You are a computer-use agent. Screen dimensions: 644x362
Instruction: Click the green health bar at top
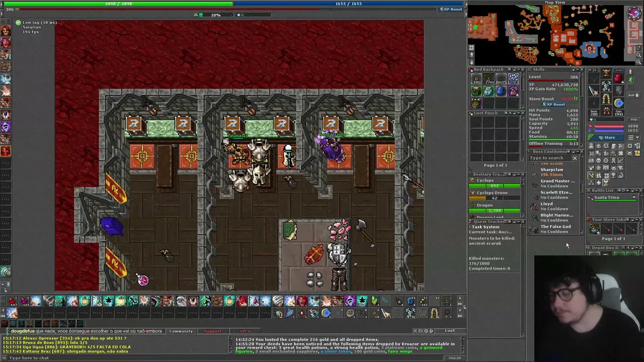pos(119,4)
